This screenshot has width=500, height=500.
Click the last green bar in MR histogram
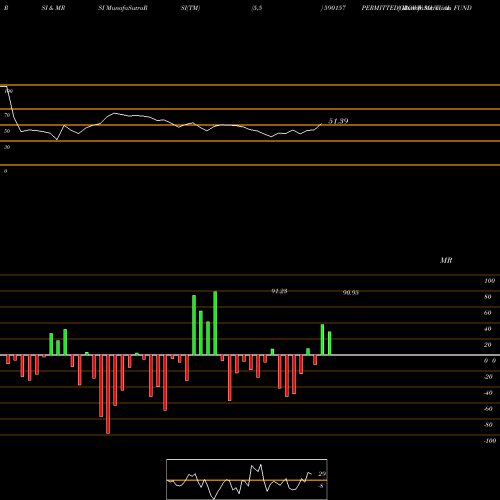(x=330, y=343)
